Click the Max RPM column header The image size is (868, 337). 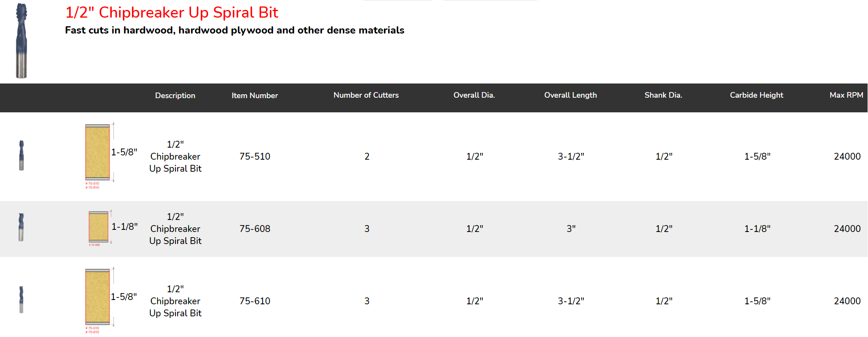[847, 95]
